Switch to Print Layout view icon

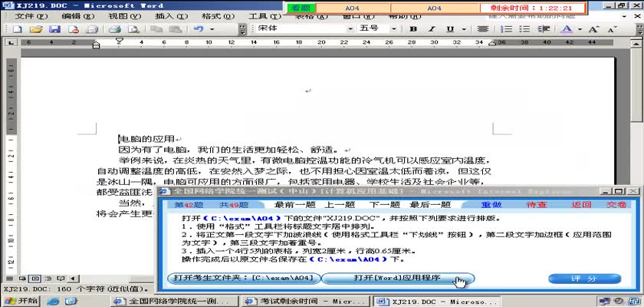click(35, 279)
